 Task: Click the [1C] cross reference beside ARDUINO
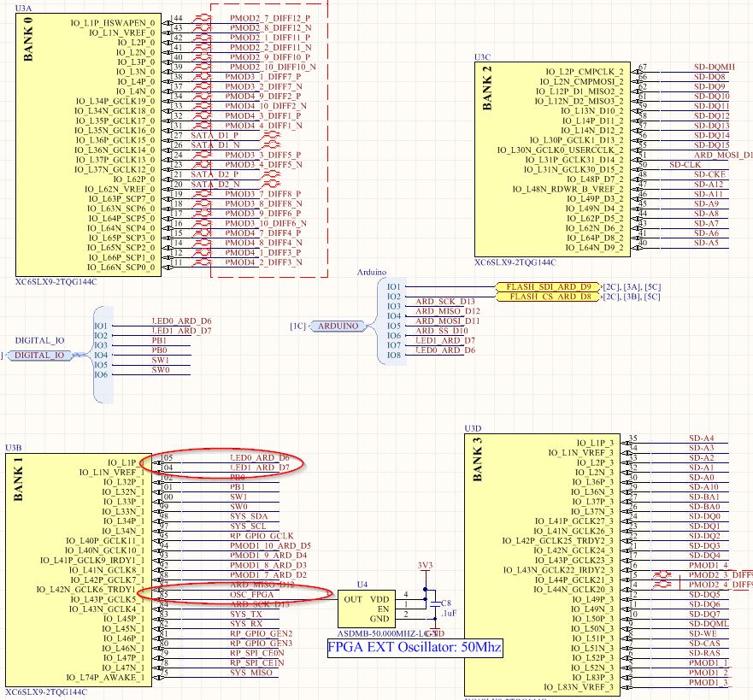297,326
